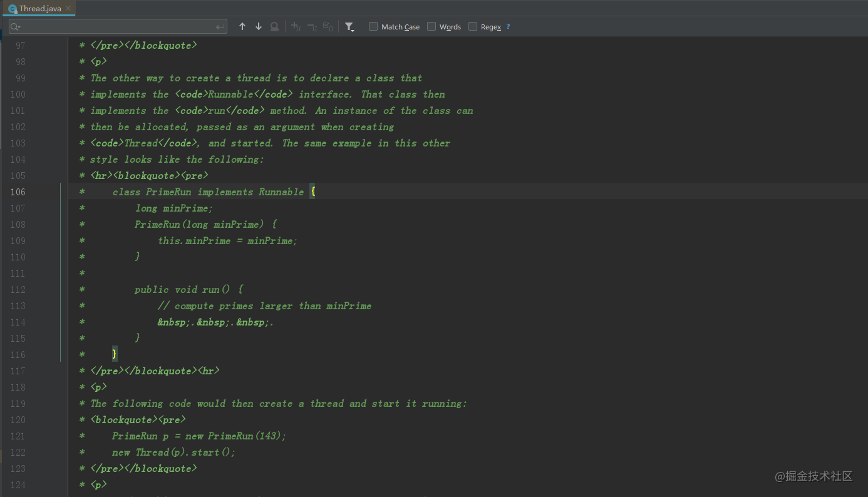Close the Thread.java tab

pyautogui.click(x=68, y=8)
